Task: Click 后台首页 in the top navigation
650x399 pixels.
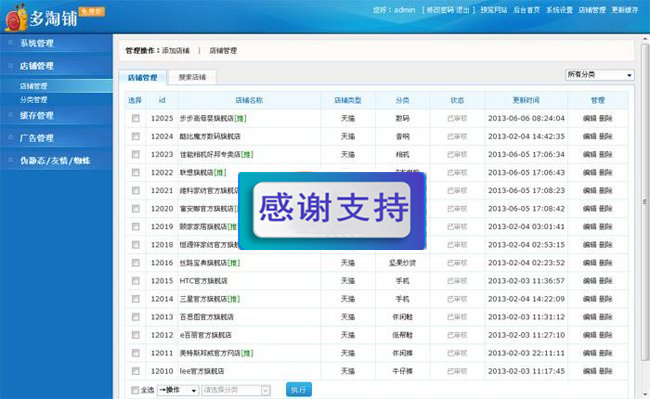Action: point(526,10)
